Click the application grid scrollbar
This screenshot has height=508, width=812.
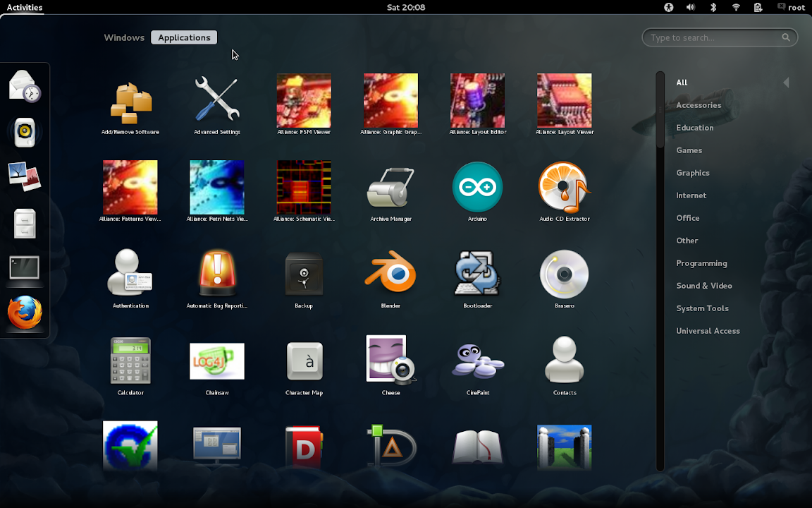pyautogui.click(x=660, y=271)
